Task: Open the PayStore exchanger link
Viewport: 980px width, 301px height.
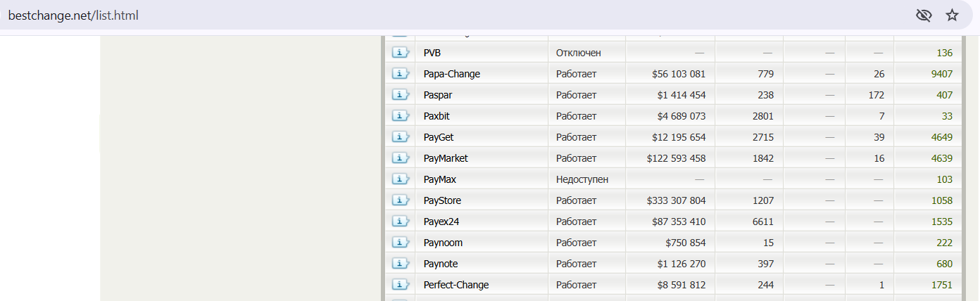Action: [442, 200]
